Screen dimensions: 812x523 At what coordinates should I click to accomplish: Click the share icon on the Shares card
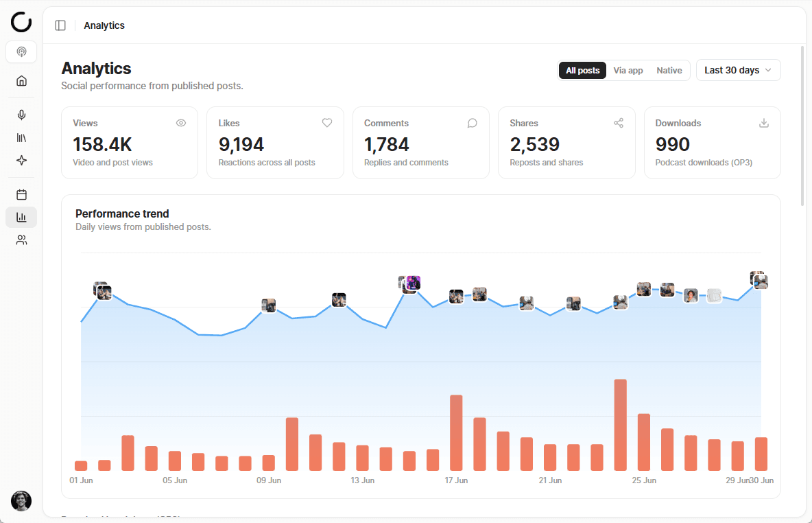(619, 123)
